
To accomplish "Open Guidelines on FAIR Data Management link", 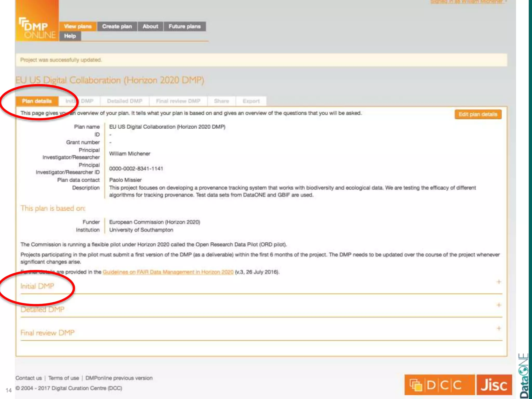I will pos(168,272).
